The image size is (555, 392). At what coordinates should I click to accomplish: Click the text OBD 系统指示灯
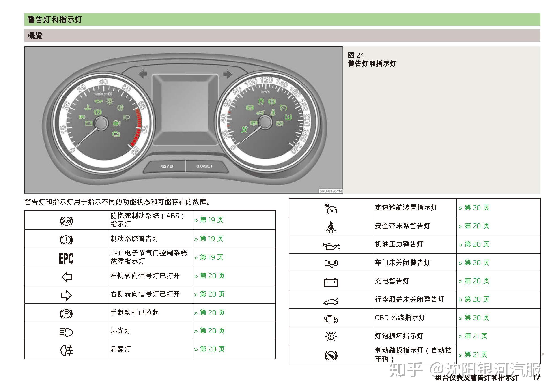tap(400, 318)
